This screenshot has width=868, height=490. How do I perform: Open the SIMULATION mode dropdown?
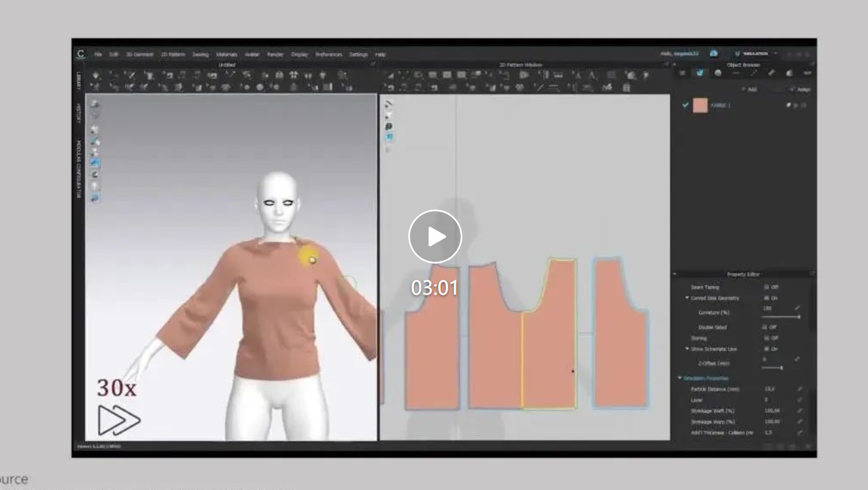756,53
